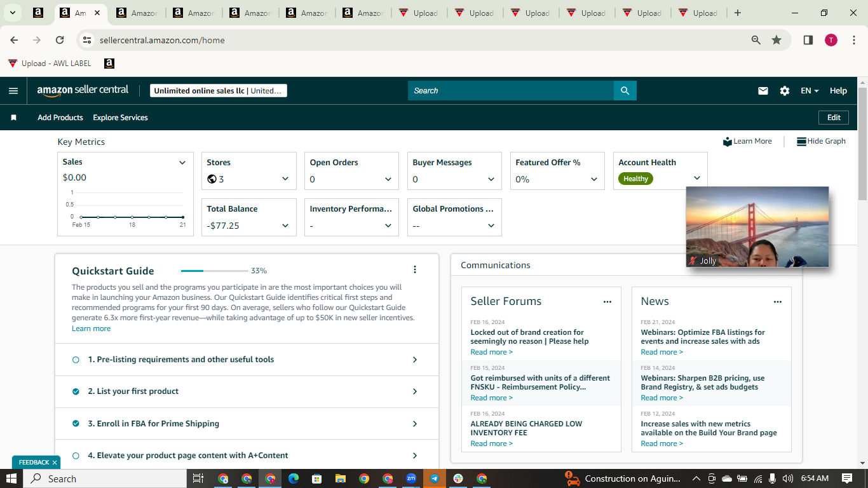Click the magnifier search button in Seller Central
The image size is (868, 488).
pos(625,91)
